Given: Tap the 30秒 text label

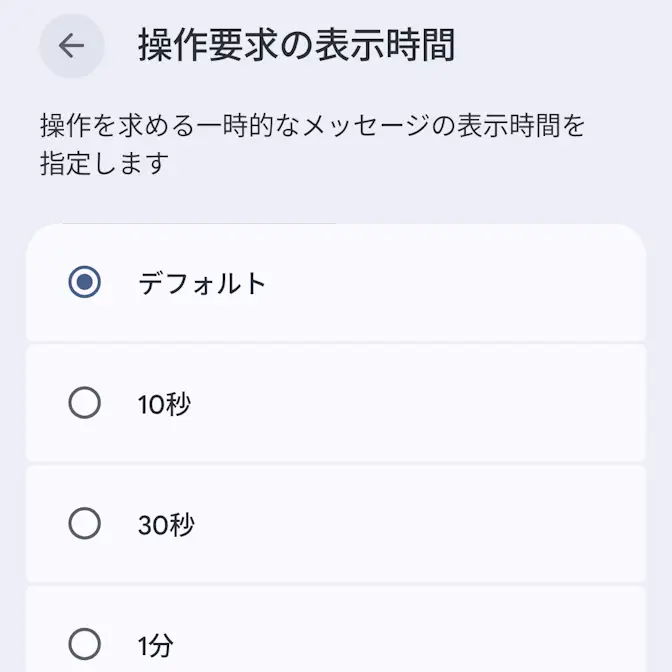Looking at the screenshot, I should [x=166, y=524].
